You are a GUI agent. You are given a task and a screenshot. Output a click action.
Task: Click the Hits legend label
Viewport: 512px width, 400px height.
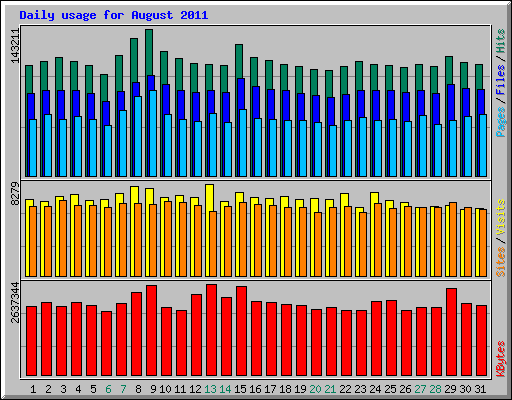pos(501,41)
